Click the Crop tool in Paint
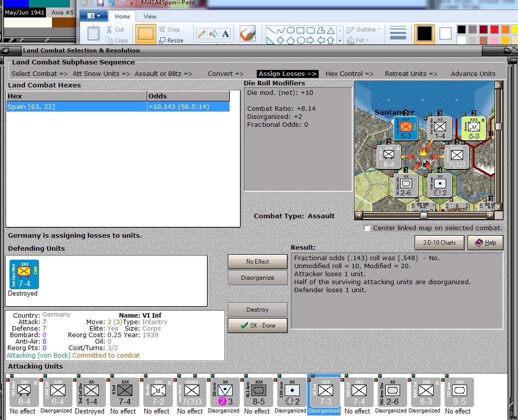 point(169,29)
